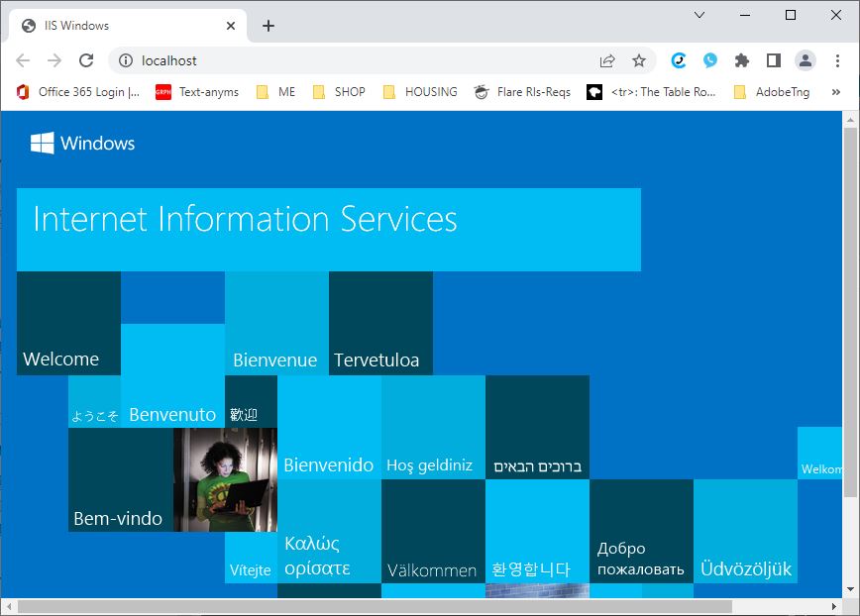
Task: Open the SHOP bookmark
Action: [338, 92]
